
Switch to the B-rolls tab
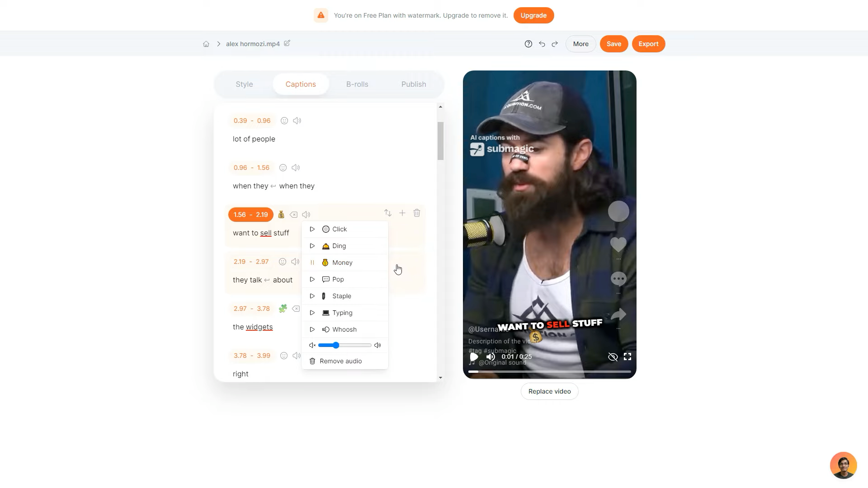(x=357, y=84)
